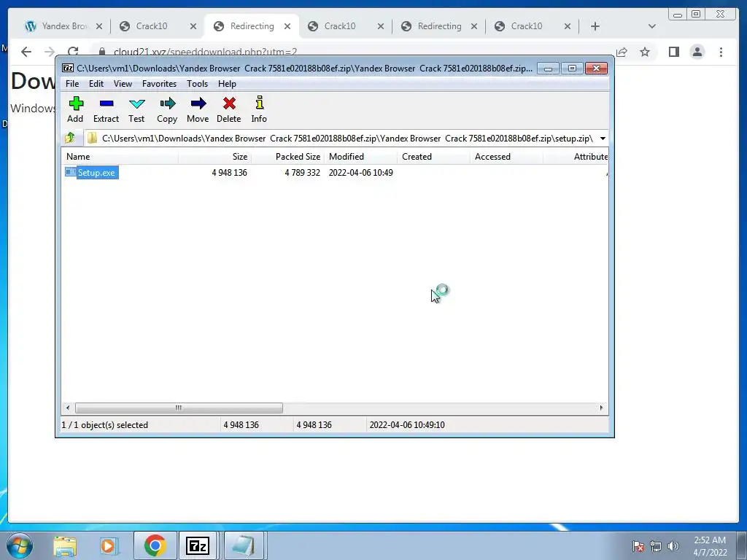The width and height of the screenshot is (747, 560).
Task: Select the active Redirecting tab
Action: (252, 26)
